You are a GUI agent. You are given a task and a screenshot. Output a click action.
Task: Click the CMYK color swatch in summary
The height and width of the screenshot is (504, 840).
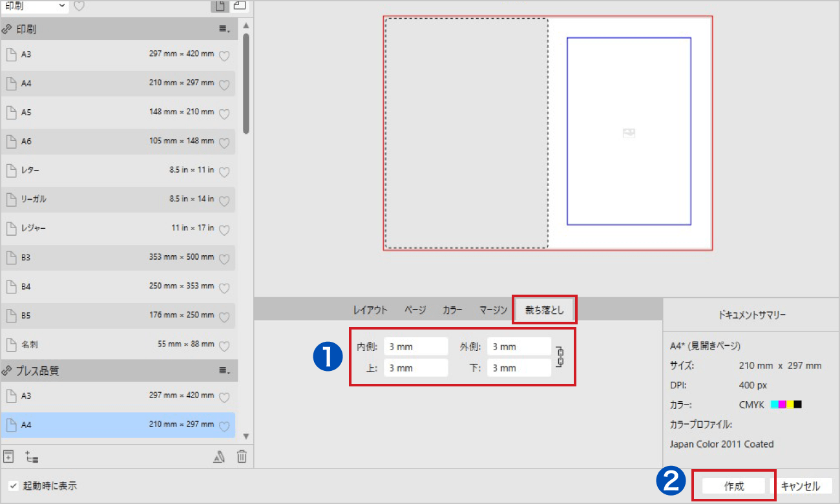pos(786,404)
